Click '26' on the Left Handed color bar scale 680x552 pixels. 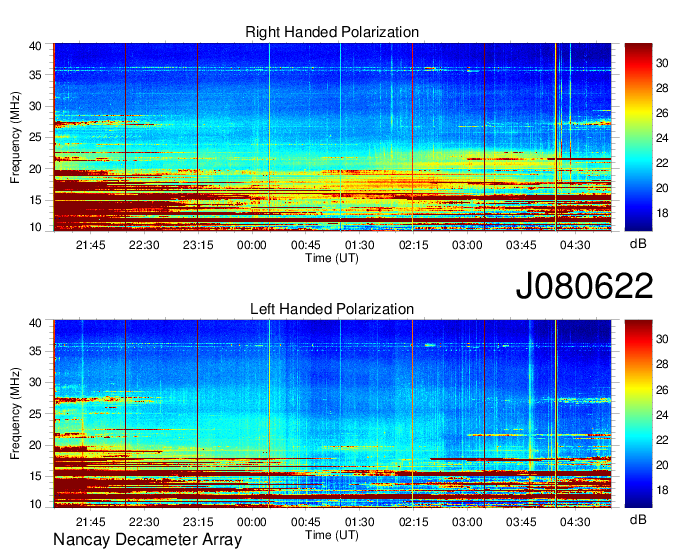(662, 390)
